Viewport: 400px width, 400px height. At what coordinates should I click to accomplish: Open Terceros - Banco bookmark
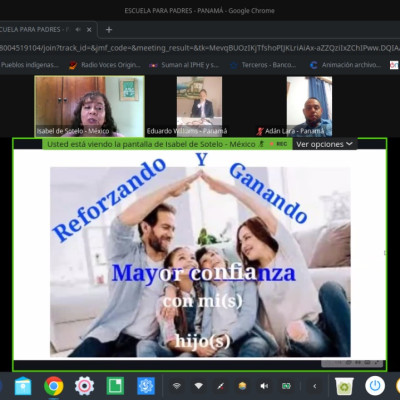tap(263, 65)
